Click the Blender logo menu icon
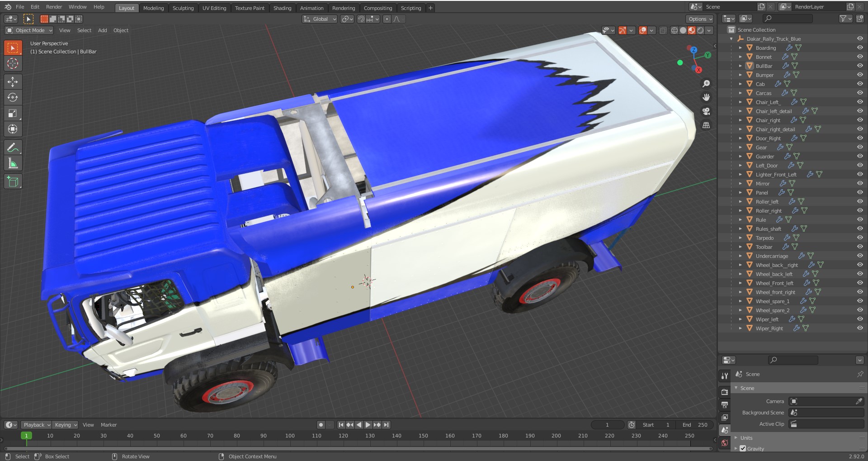Image resolution: width=868 pixels, height=461 pixels. [x=8, y=7]
